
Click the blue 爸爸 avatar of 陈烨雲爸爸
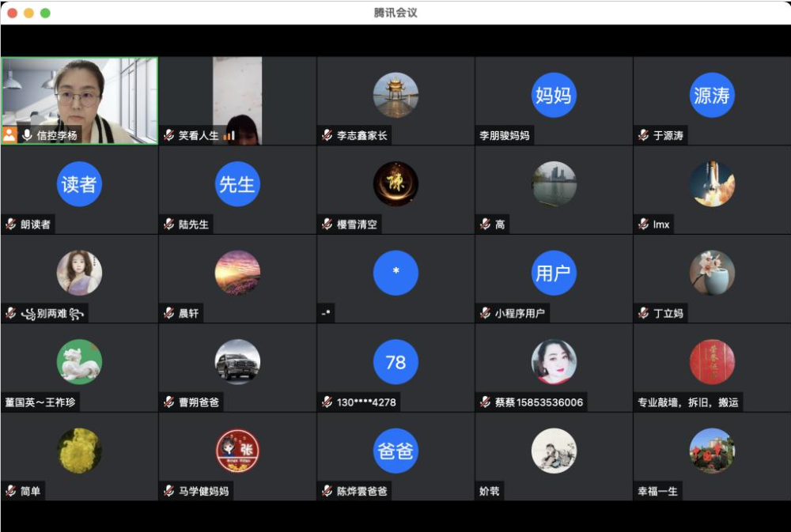[395, 451]
